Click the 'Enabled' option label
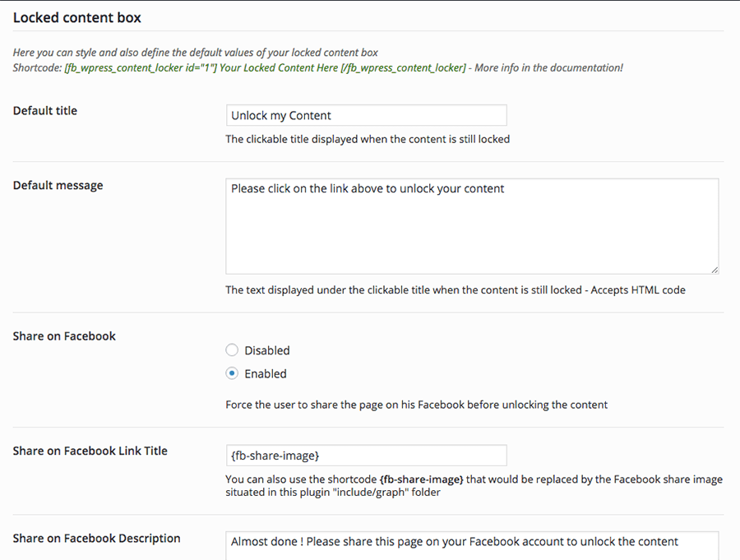The image size is (740, 560). [x=266, y=373]
